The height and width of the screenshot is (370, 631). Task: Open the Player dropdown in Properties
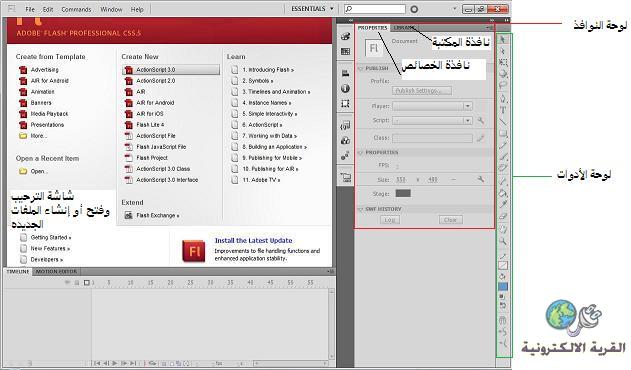pyautogui.click(x=432, y=106)
